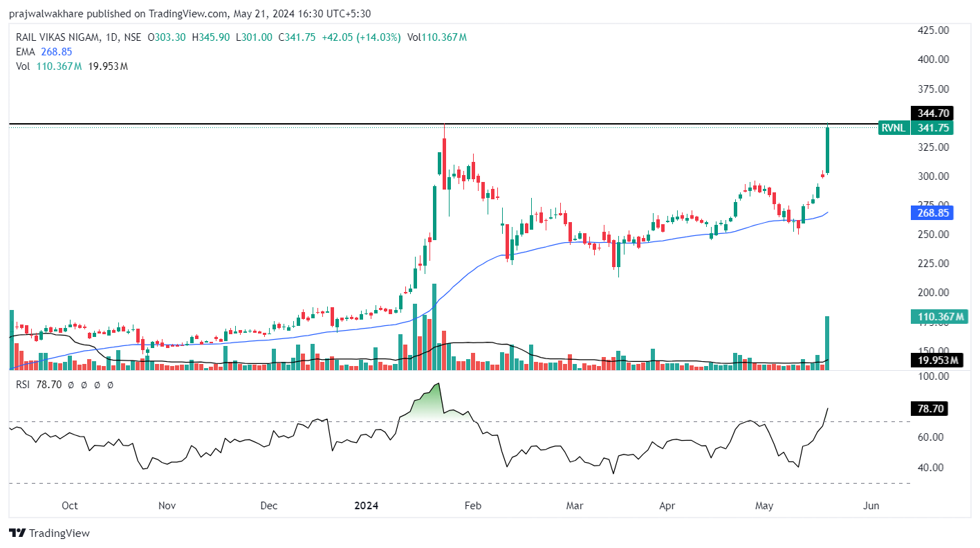Click the 300.00 price axis value
This screenshot has height=548, width=980.
point(933,176)
